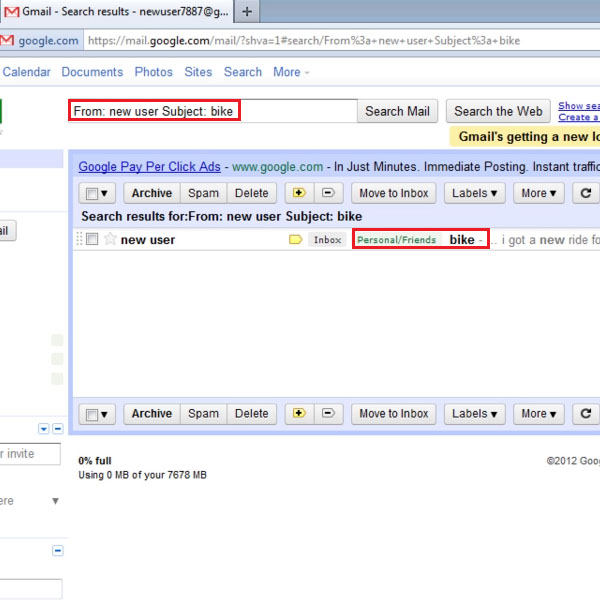Click the Search Mail button

pos(397,111)
